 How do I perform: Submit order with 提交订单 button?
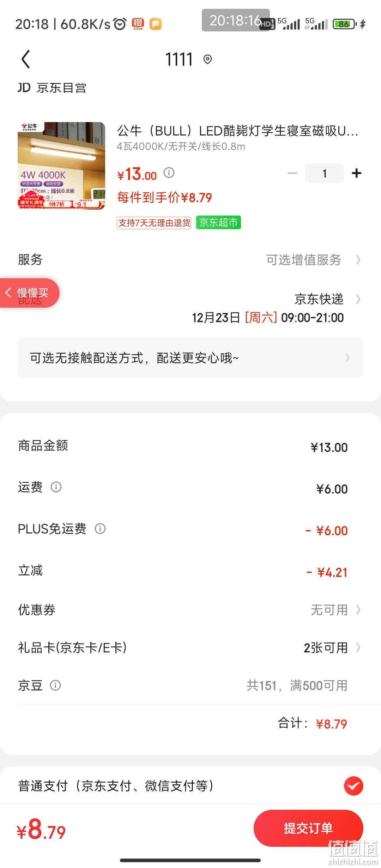tap(308, 828)
